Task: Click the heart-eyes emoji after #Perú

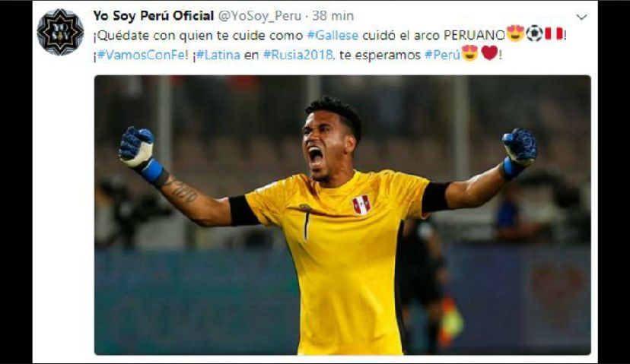Action: pos(469,53)
